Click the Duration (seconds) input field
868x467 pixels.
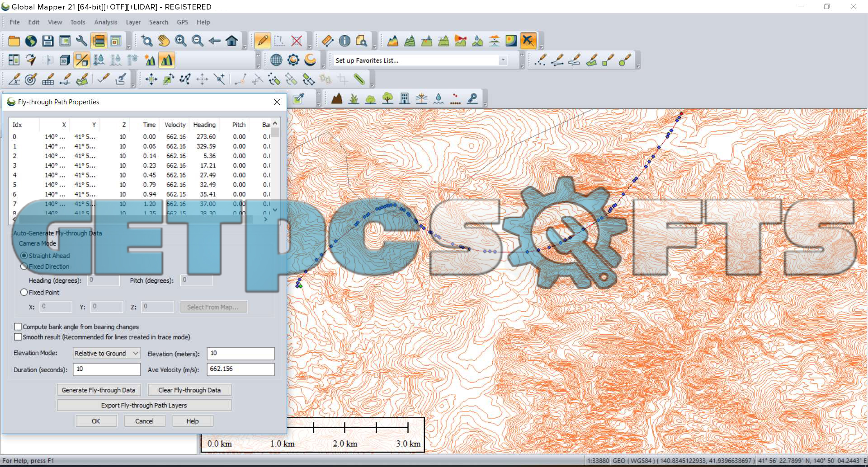click(107, 369)
